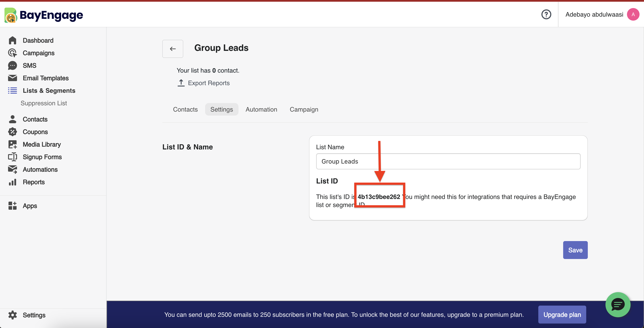Switch to the Automation tab
644x328 pixels.
261,109
